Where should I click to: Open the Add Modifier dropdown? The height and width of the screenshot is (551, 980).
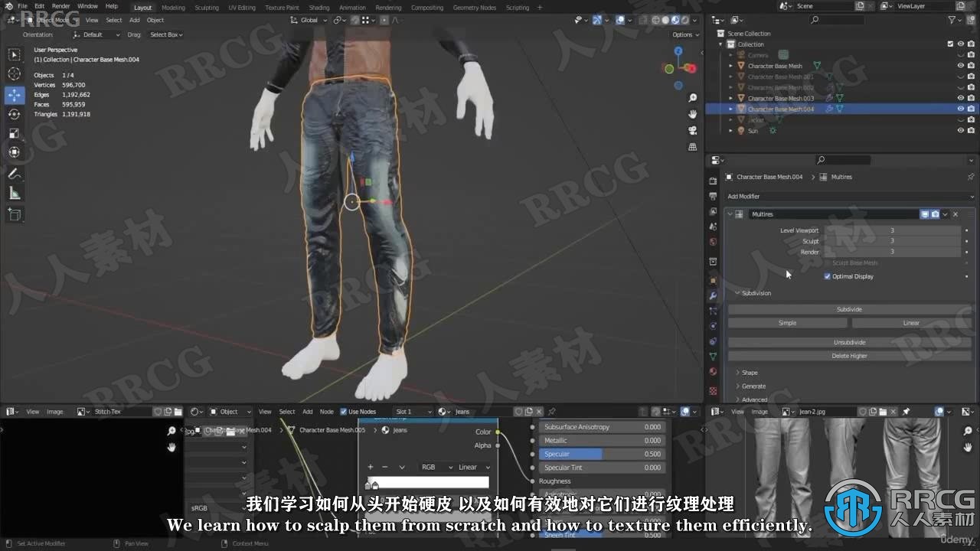pyautogui.click(x=850, y=197)
